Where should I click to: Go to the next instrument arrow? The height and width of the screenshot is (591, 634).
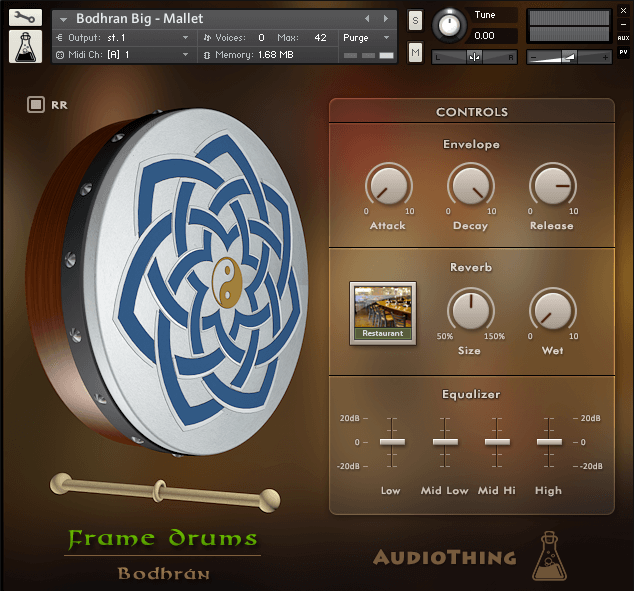coord(386,19)
